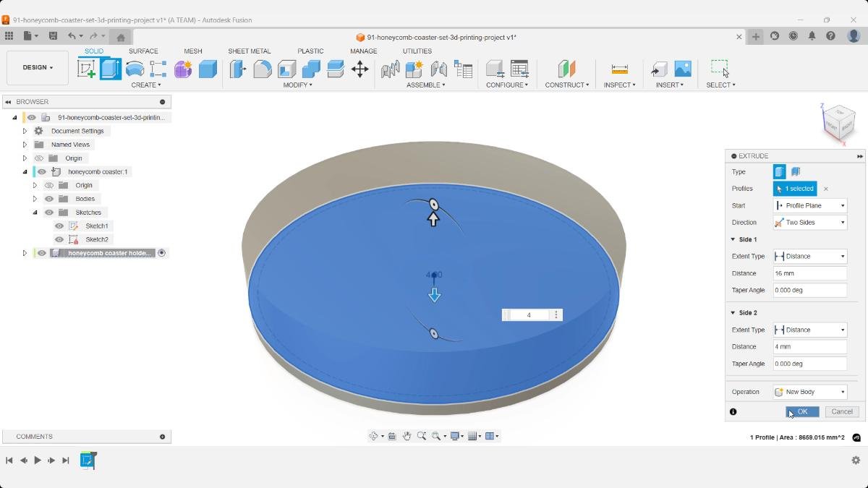
Task: Play the timeline
Action: point(38,460)
